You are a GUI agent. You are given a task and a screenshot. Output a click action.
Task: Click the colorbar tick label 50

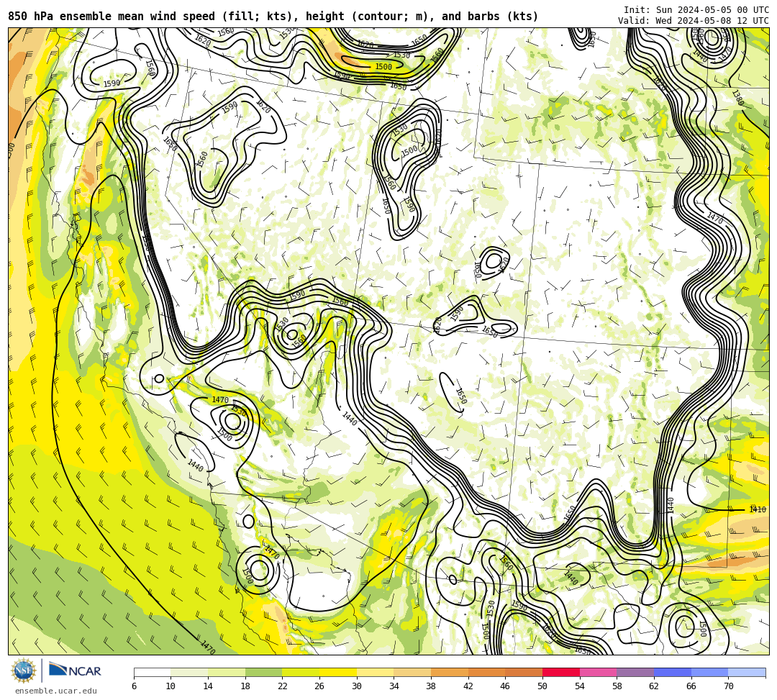point(542,686)
